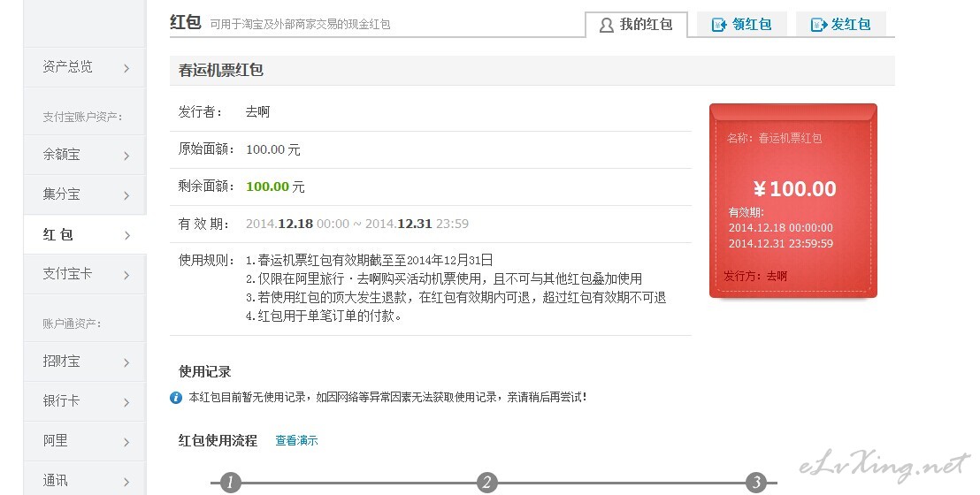Click the blue info icon under 使用记录
980x495 pixels.
tap(176, 398)
